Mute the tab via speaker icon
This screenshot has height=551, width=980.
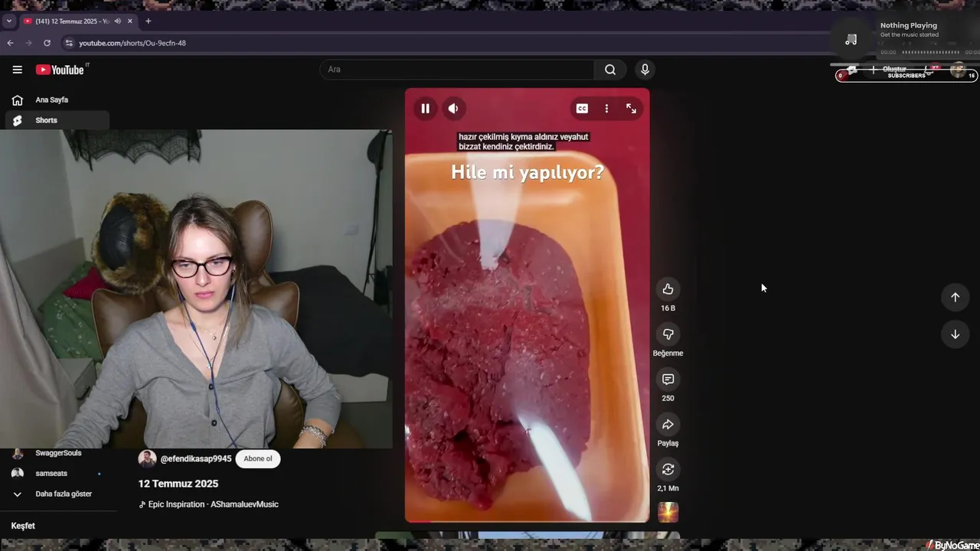tap(118, 21)
